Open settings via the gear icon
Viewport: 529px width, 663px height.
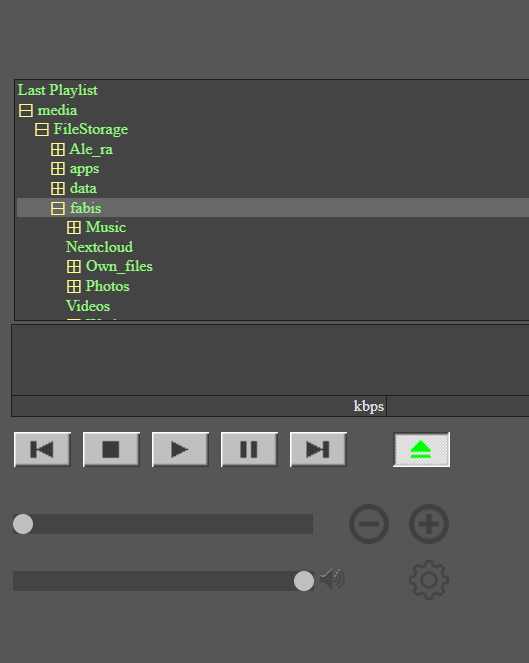[x=429, y=580]
